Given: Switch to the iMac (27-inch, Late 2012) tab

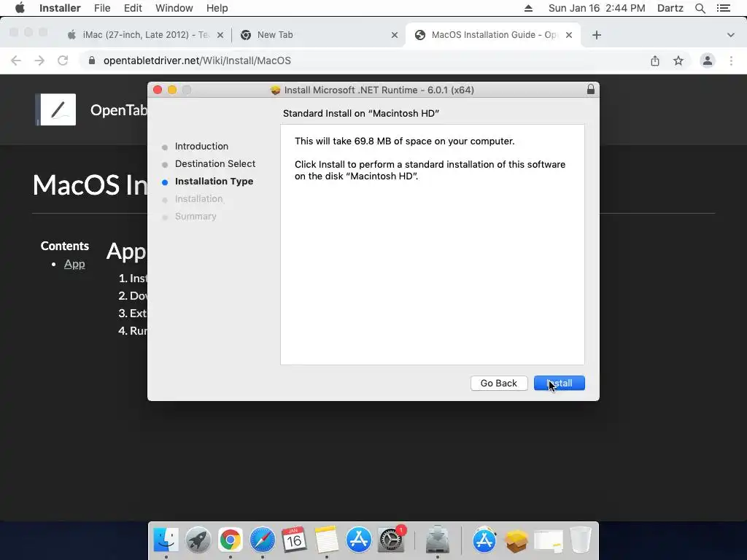Looking at the screenshot, I should click(145, 35).
